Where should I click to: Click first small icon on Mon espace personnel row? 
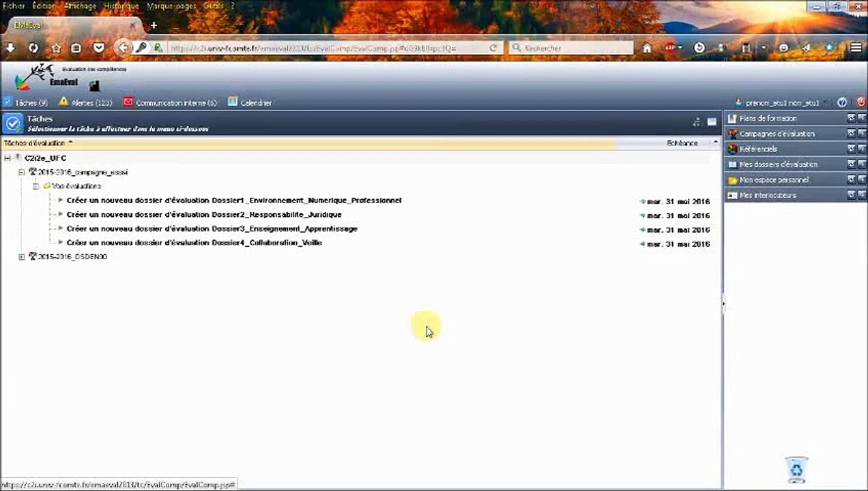pos(851,179)
